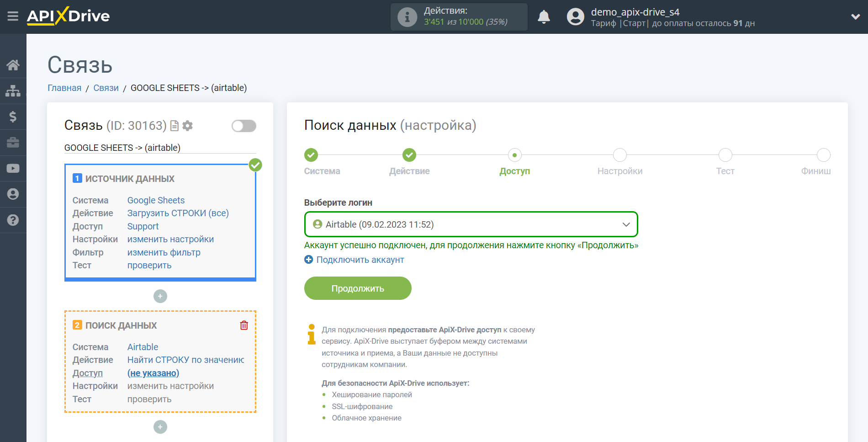Click проверить in the data source block

(149, 265)
